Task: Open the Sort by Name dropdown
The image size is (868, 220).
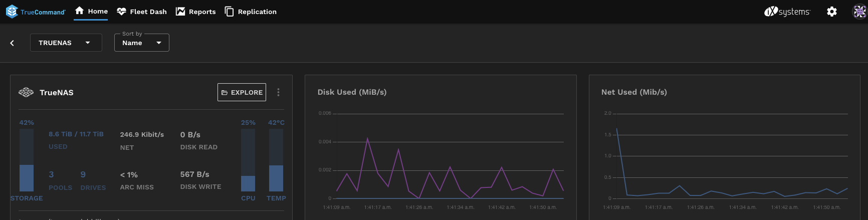Action: click(x=142, y=43)
